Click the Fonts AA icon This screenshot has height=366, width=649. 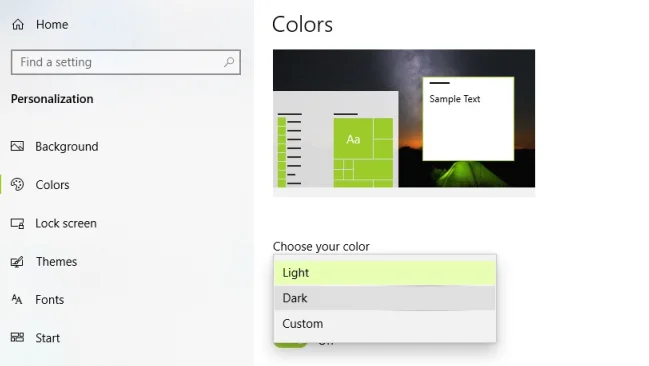[x=17, y=299]
